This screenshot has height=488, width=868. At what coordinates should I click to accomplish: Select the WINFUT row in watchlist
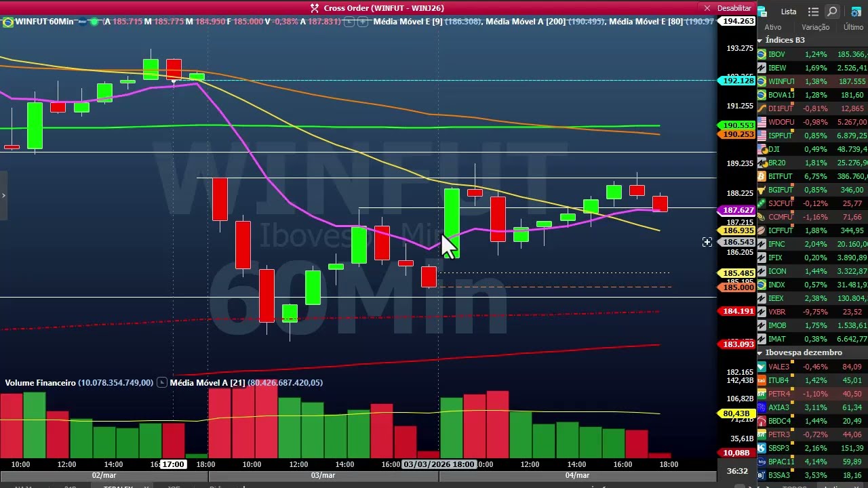[812, 81]
